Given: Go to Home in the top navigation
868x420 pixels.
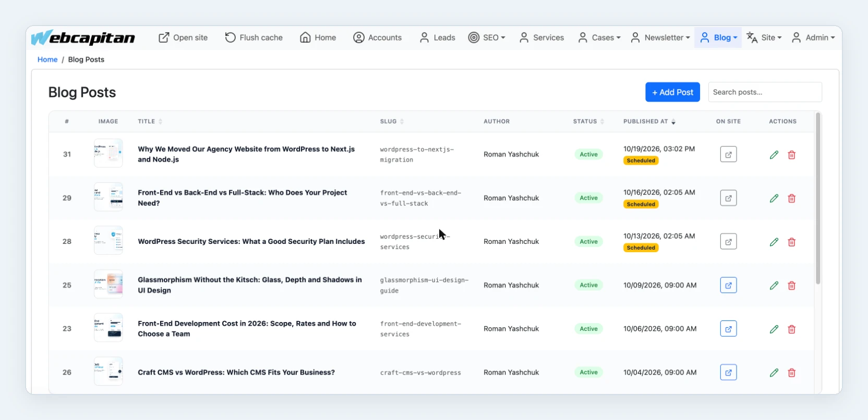Looking at the screenshot, I should click(x=318, y=38).
